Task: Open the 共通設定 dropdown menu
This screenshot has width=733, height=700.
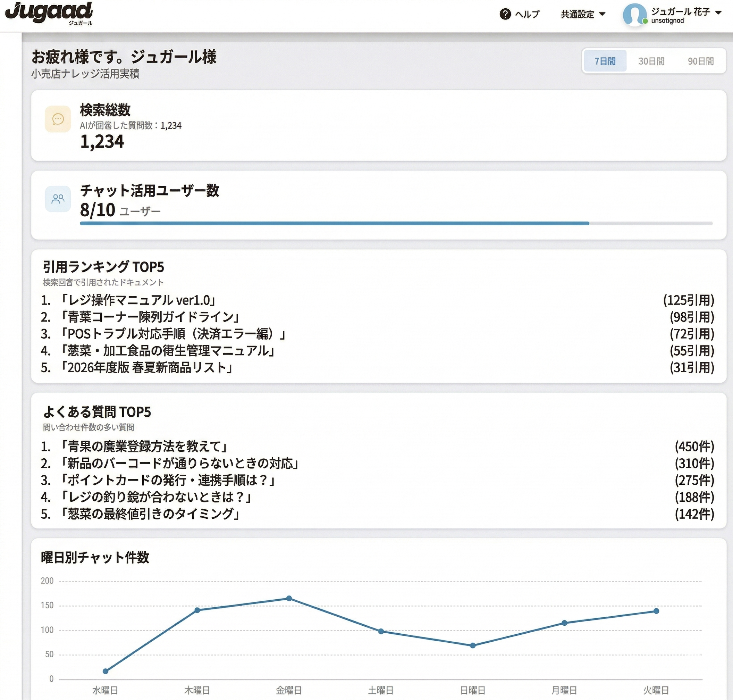Action: point(583,14)
